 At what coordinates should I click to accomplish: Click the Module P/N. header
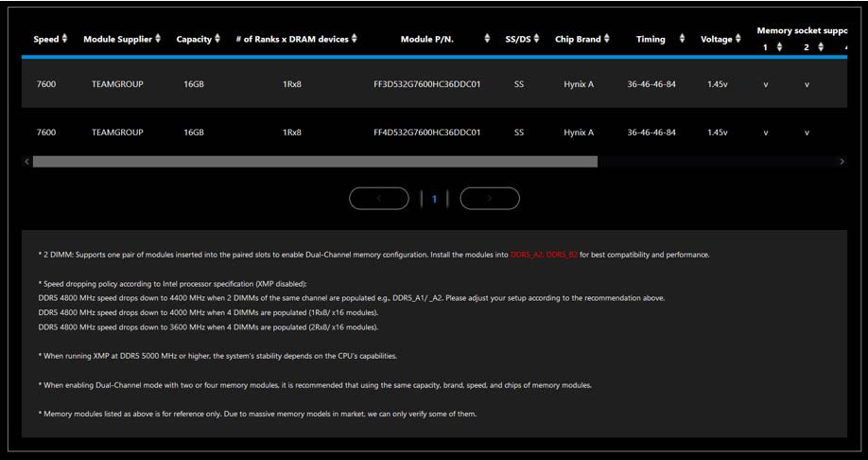(427, 40)
